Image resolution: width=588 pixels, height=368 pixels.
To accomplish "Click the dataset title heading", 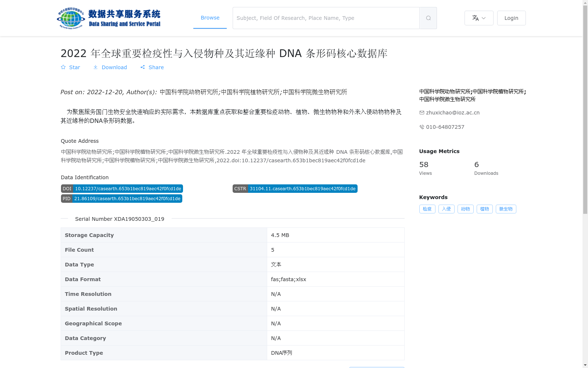I will [x=224, y=53].
